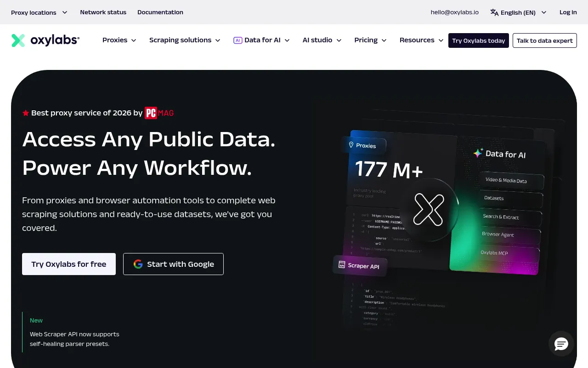The height and width of the screenshot is (368, 588).
Task: Click the Scraper API chip in hero graphic
Action: click(x=361, y=265)
